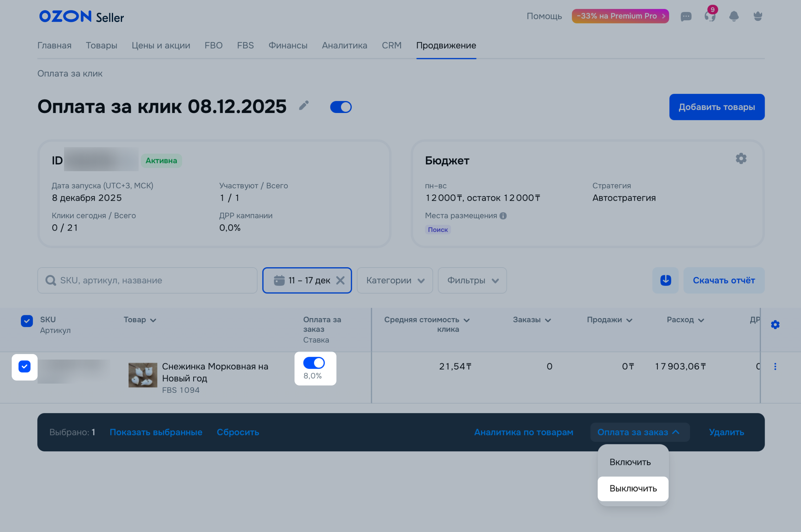
Task: Expand the Категории dropdown
Action: (395, 280)
